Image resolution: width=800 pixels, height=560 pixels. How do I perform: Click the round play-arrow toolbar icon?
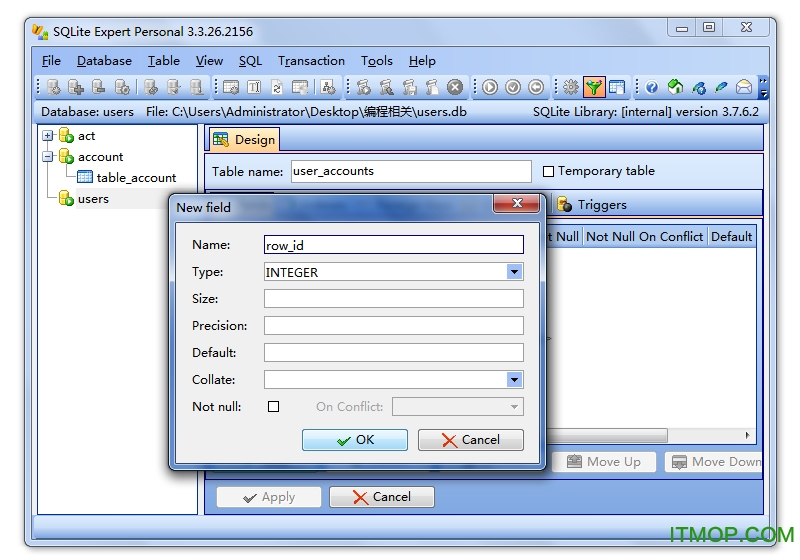pos(490,87)
